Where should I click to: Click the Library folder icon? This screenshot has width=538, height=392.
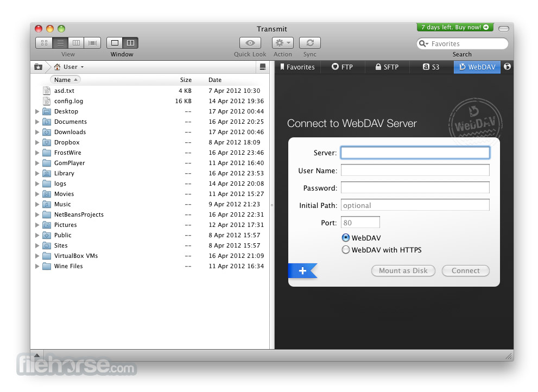pos(47,173)
